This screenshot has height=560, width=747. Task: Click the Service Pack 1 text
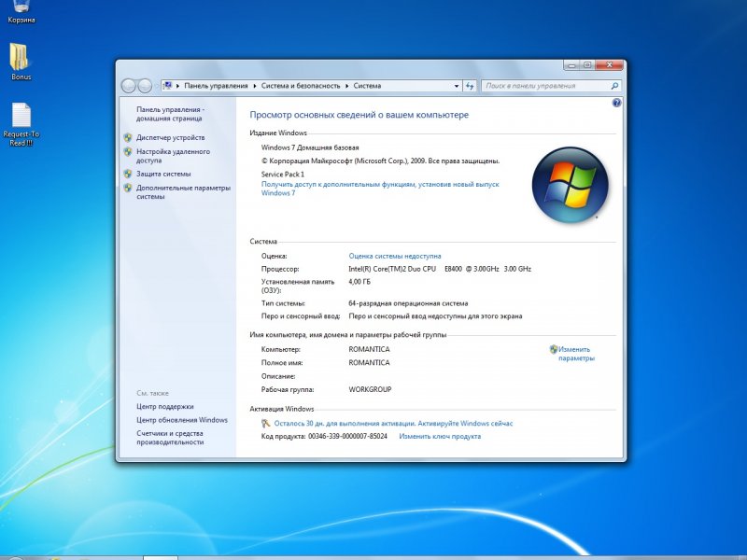[x=283, y=175]
